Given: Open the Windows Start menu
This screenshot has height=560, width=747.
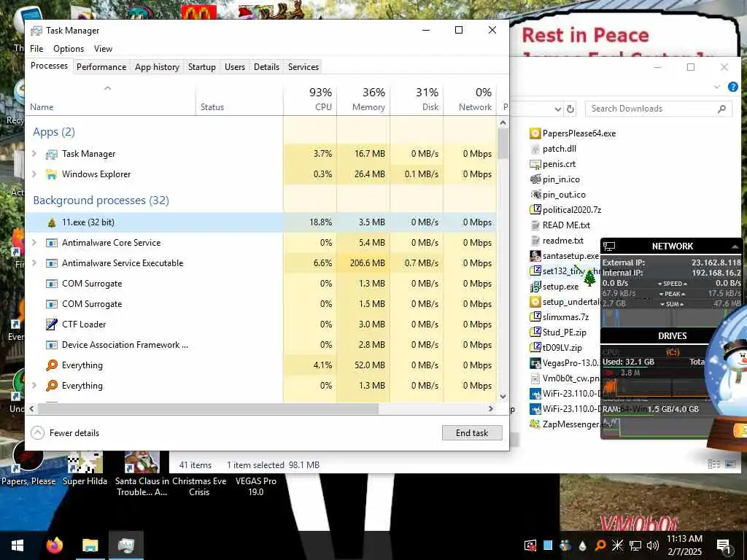Looking at the screenshot, I should pos(18,545).
